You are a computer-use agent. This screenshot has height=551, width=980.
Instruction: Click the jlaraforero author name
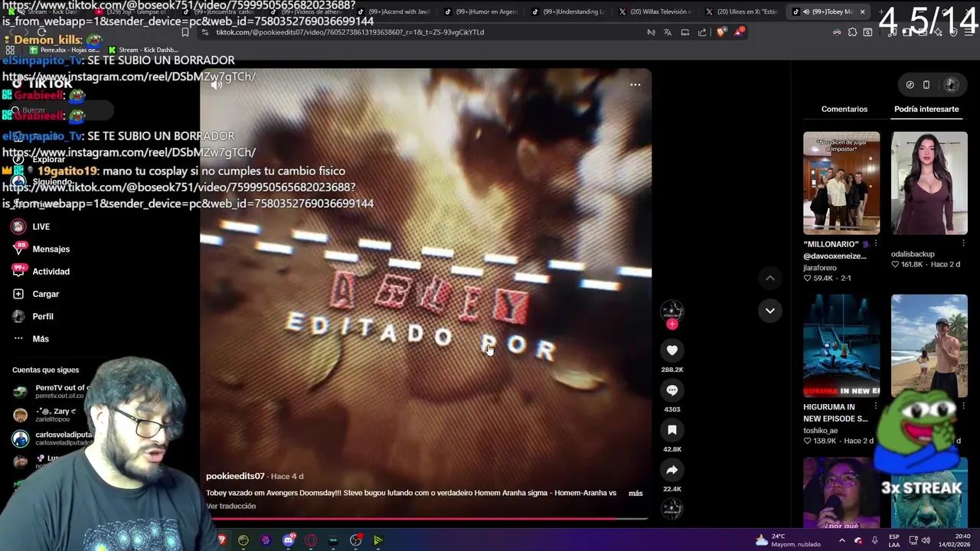[x=819, y=268]
